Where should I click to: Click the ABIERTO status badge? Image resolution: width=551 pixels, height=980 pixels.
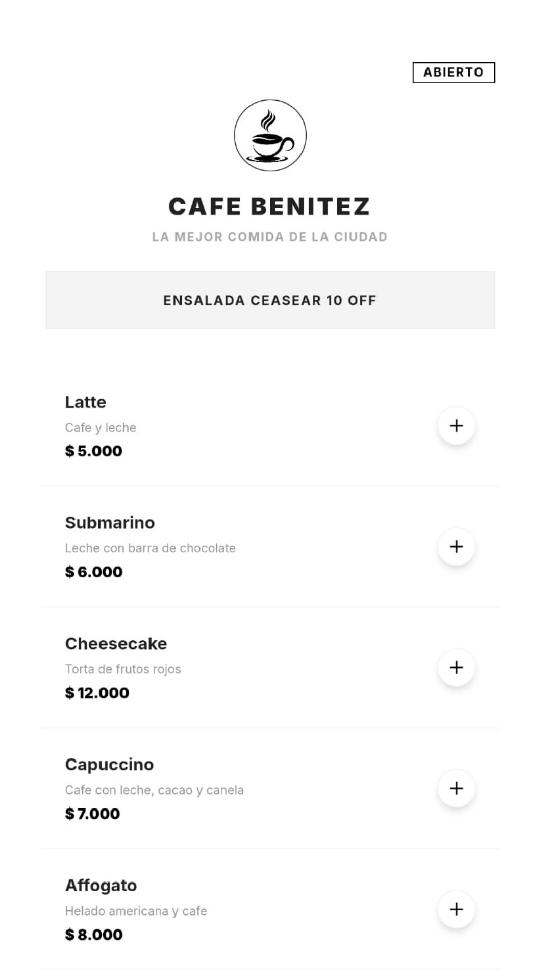click(453, 72)
